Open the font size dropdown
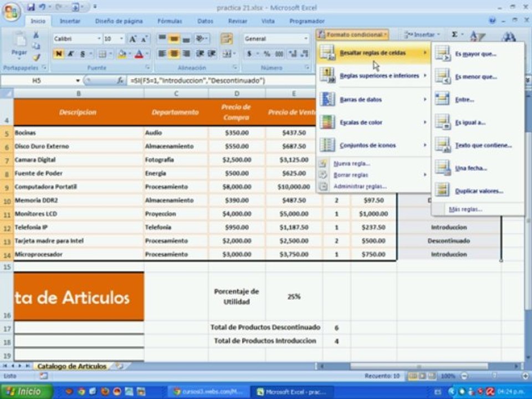This screenshot has width=532, height=399. (x=121, y=39)
